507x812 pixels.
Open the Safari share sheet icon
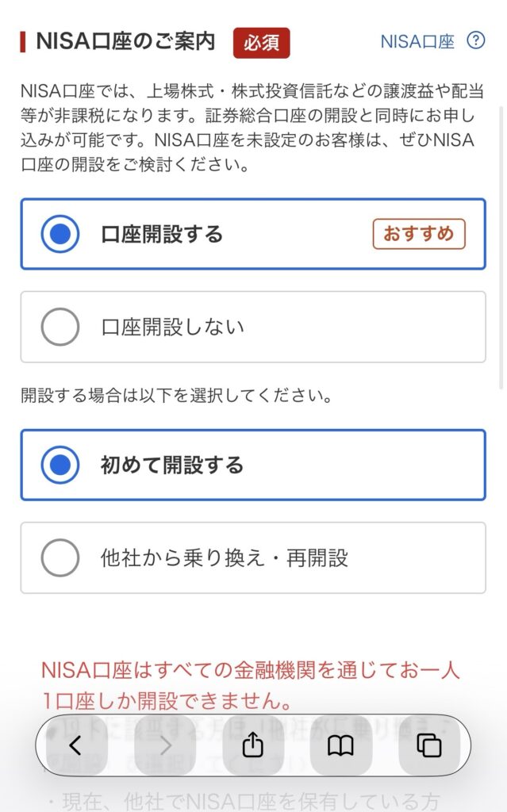click(x=252, y=745)
